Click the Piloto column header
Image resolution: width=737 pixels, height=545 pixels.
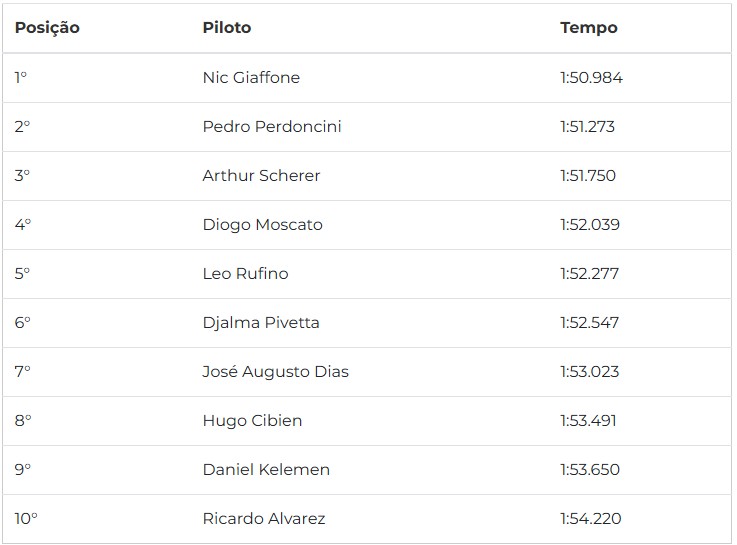(x=227, y=28)
